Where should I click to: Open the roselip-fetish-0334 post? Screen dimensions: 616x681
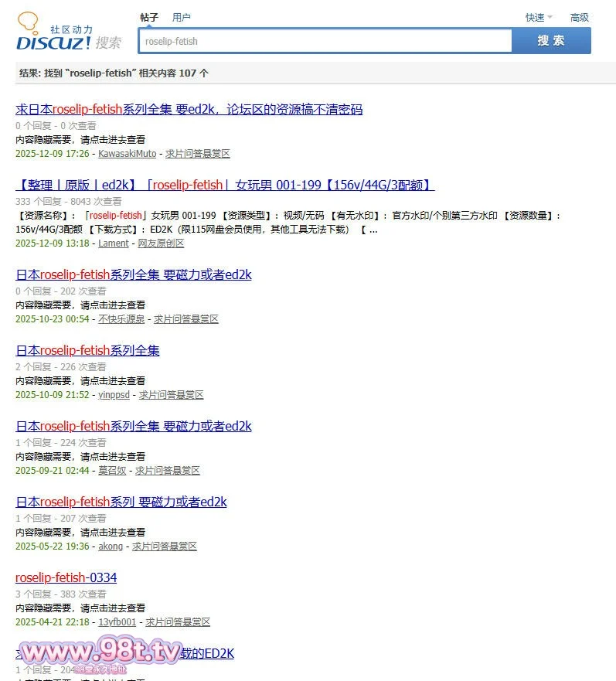click(66, 578)
